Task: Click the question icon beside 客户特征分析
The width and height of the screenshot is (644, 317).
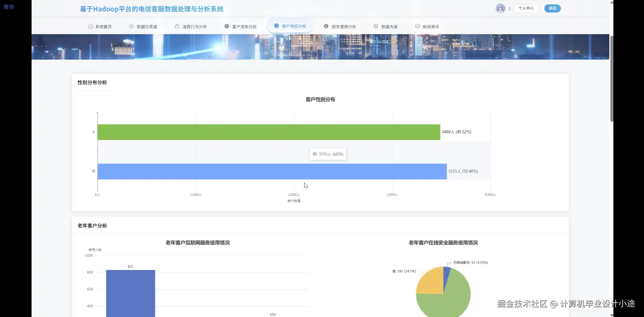Action: click(x=276, y=26)
